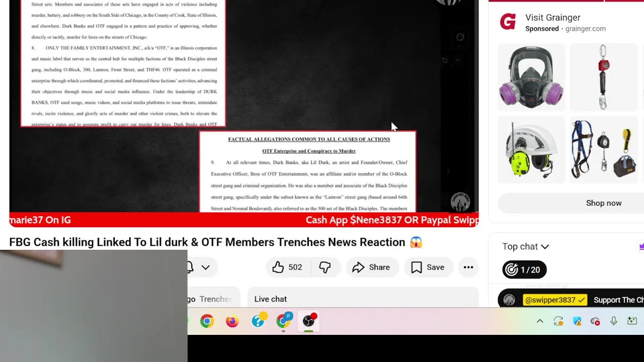Image resolution: width=644 pixels, height=362 pixels.
Task: Click the Grainger logo in the ad
Action: 508,23
